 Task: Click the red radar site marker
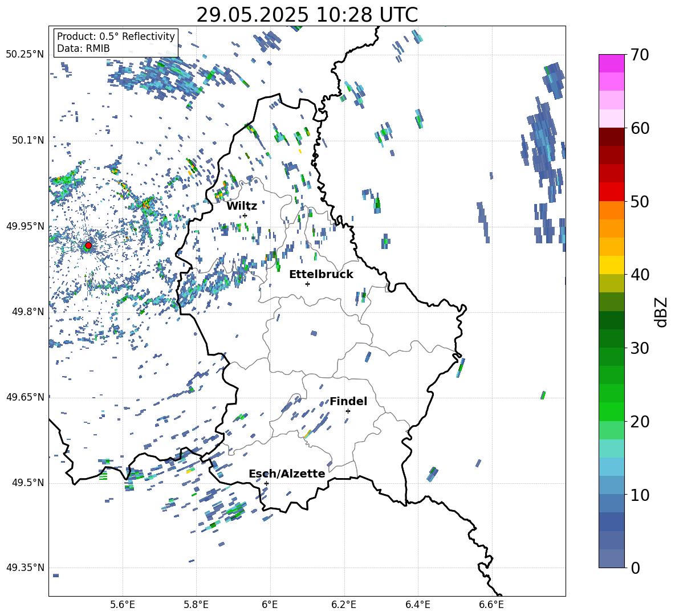[x=88, y=246]
